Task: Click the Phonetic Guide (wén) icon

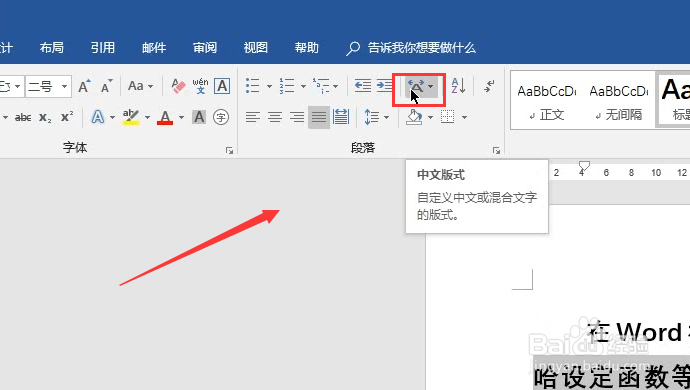Action: tap(200, 86)
